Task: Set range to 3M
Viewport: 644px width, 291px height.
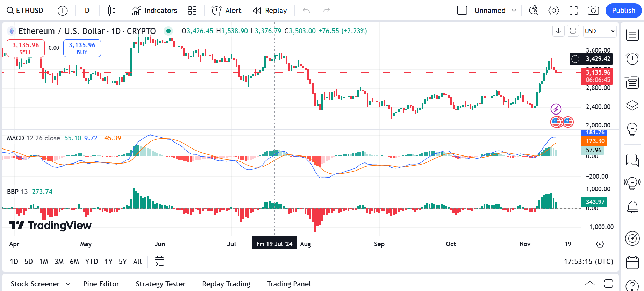Action: click(x=59, y=262)
